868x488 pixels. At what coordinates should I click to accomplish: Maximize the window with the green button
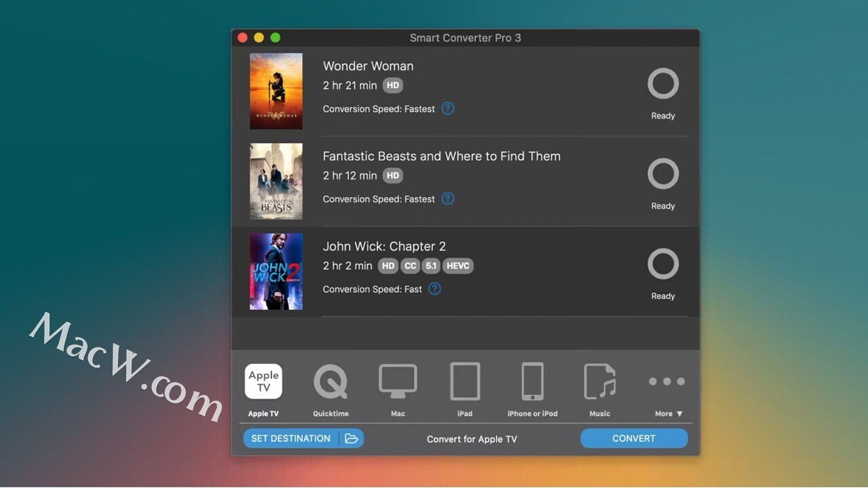[x=275, y=38]
